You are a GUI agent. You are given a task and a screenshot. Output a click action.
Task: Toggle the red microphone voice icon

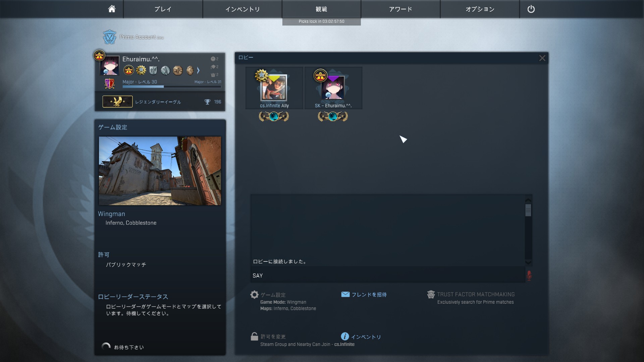[529, 276]
